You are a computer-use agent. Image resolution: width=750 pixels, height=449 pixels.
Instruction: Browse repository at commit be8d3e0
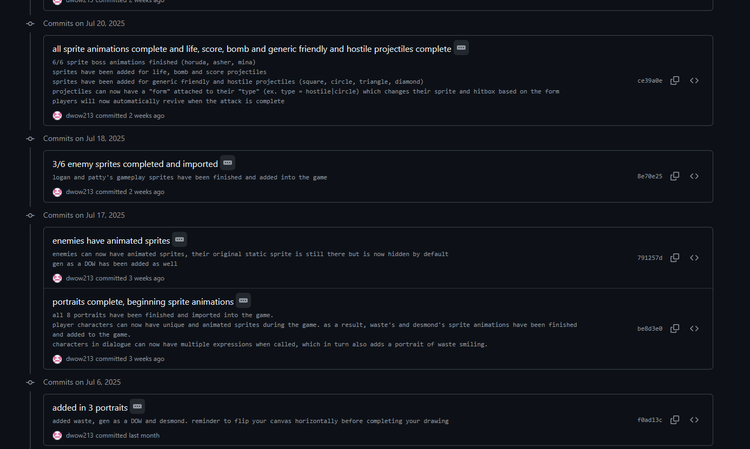point(694,329)
